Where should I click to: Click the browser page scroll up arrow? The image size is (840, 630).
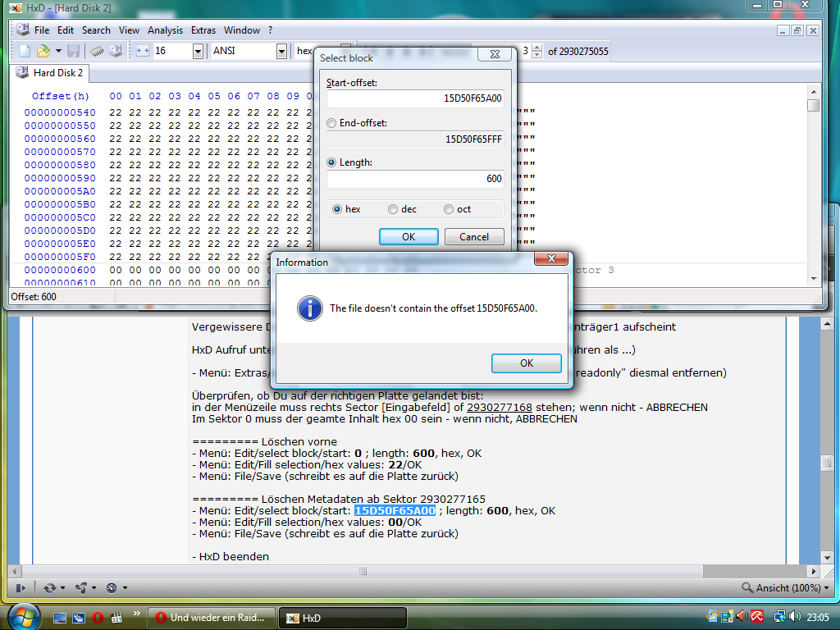pos(827,324)
